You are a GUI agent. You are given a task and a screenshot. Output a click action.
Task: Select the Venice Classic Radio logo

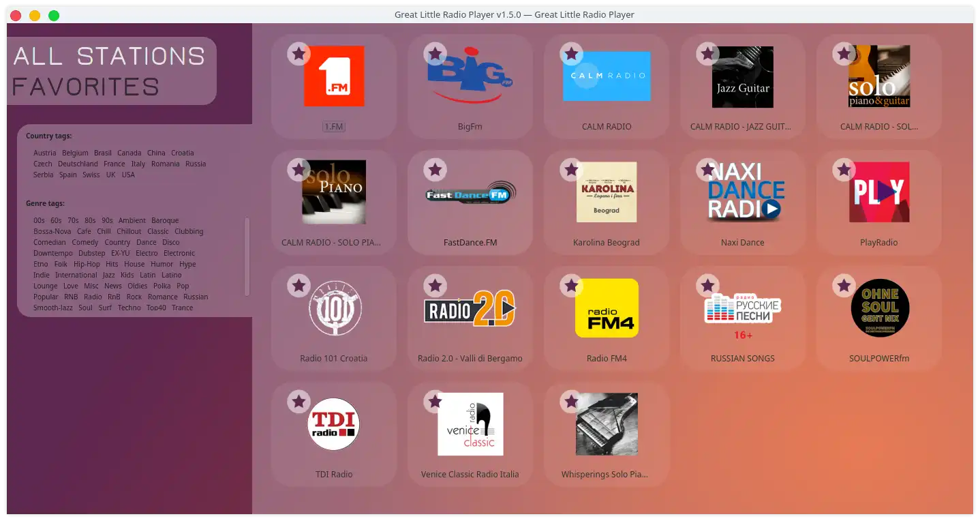470,424
